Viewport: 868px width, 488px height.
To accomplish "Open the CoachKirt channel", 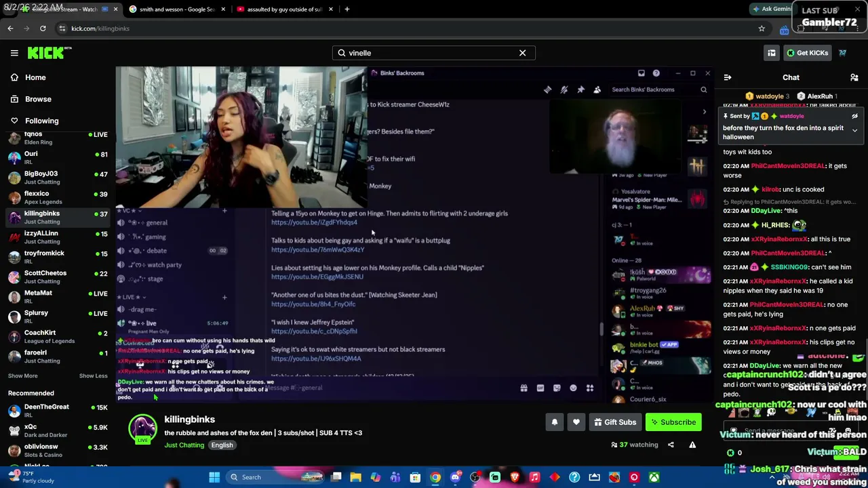I will click(58, 337).
